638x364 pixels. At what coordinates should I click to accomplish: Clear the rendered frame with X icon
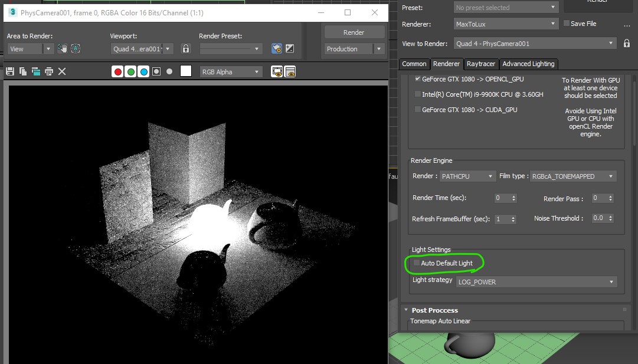pyautogui.click(x=62, y=71)
